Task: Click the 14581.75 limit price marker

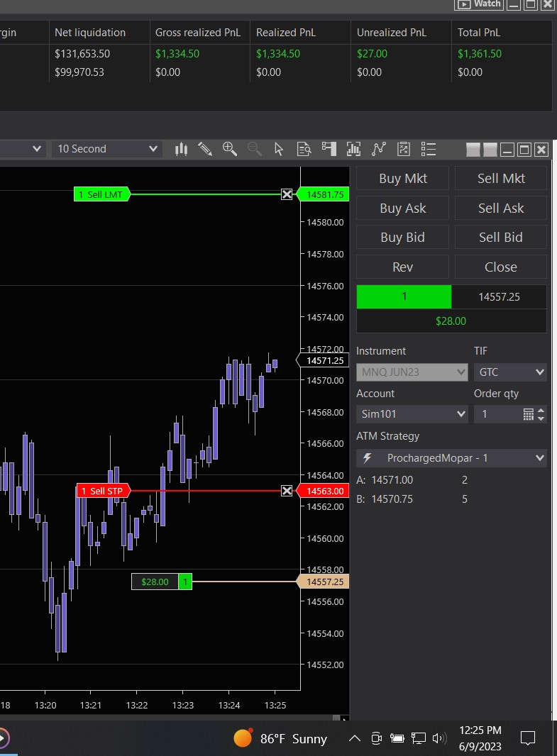Action: coord(323,194)
